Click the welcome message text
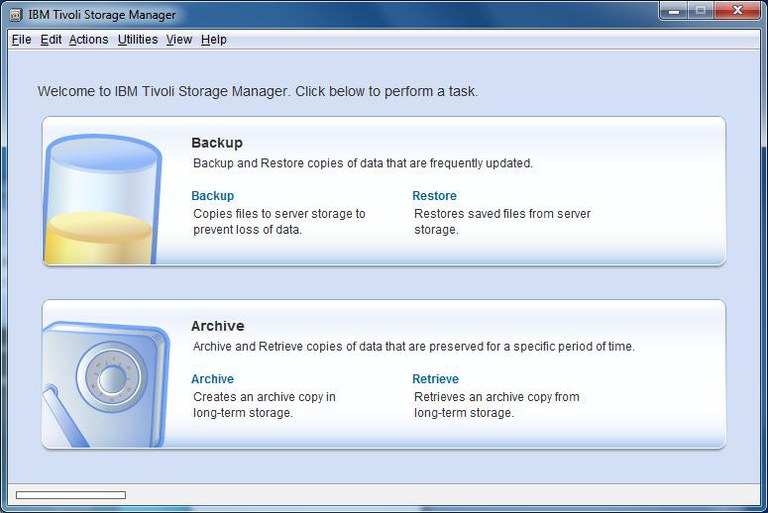The height and width of the screenshot is (513, 768). 258,91
